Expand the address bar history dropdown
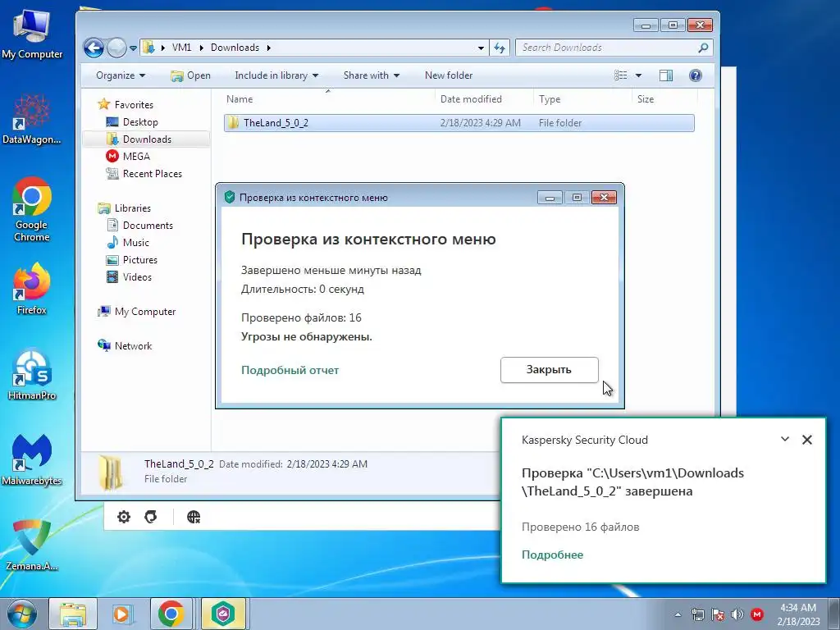The height and width of the screenshot is (630, 840). [481, 48]
